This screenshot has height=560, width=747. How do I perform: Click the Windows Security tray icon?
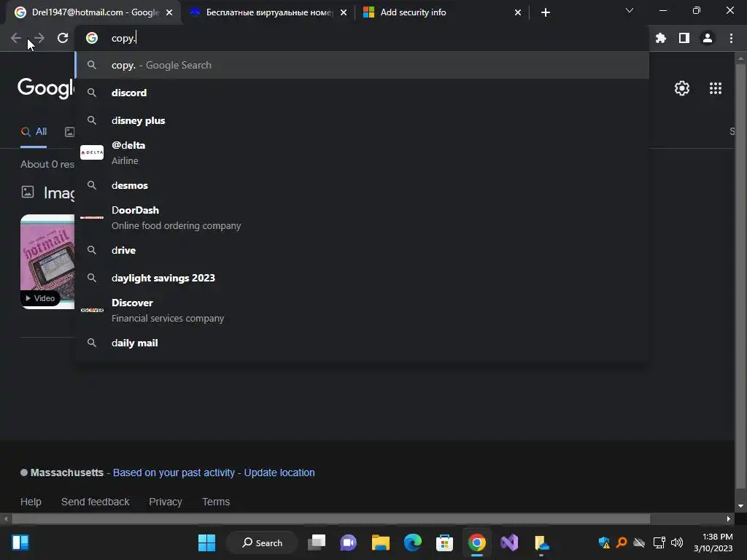point(604,542)
